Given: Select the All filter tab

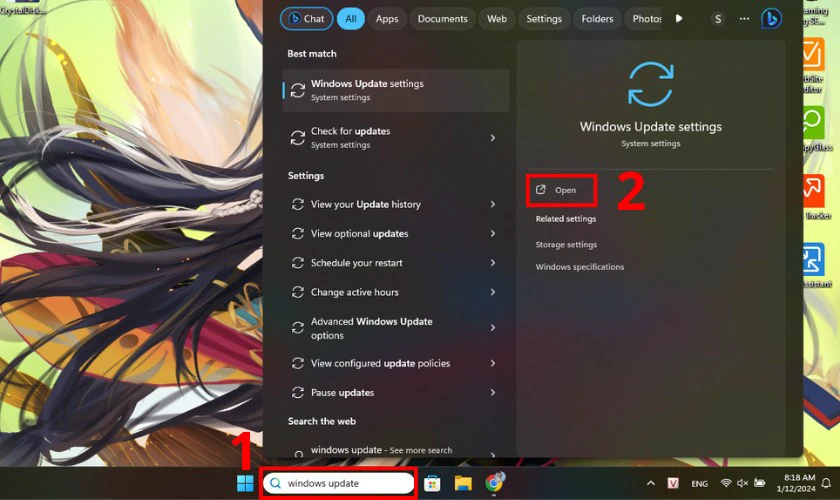Looking at the screenshot, I should pos(350,19).
